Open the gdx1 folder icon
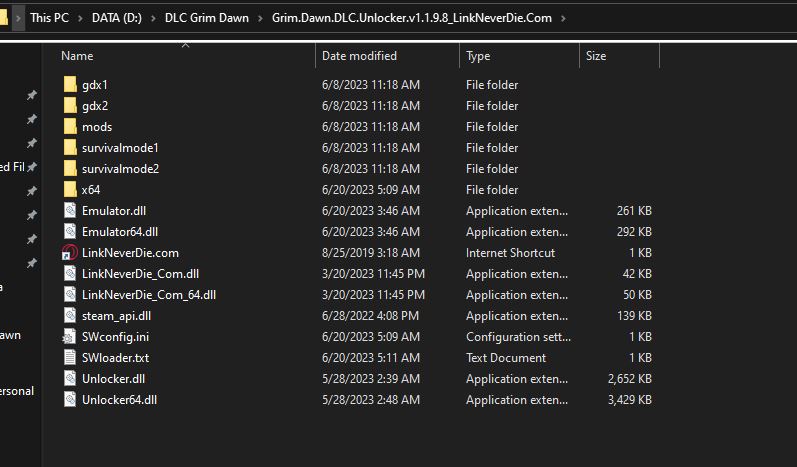The width and height of the screenshot is (797, 467). click(x=70, y=84)
